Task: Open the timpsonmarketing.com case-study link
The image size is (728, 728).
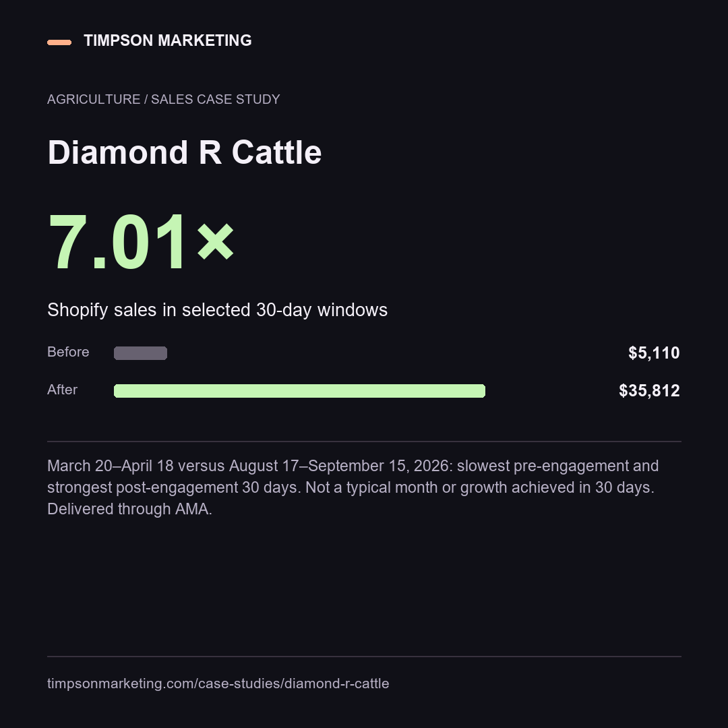Action: point(218,684)
